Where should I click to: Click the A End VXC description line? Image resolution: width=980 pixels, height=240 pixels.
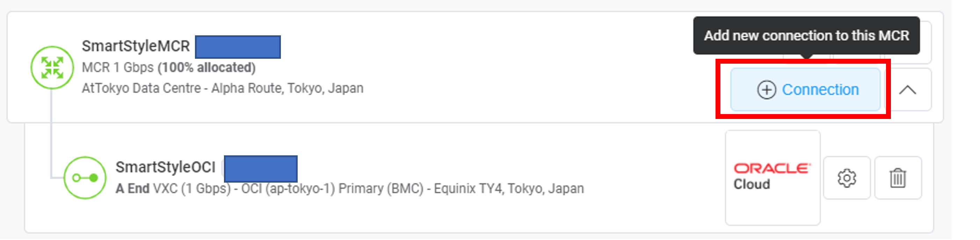(x=350, y=189)
